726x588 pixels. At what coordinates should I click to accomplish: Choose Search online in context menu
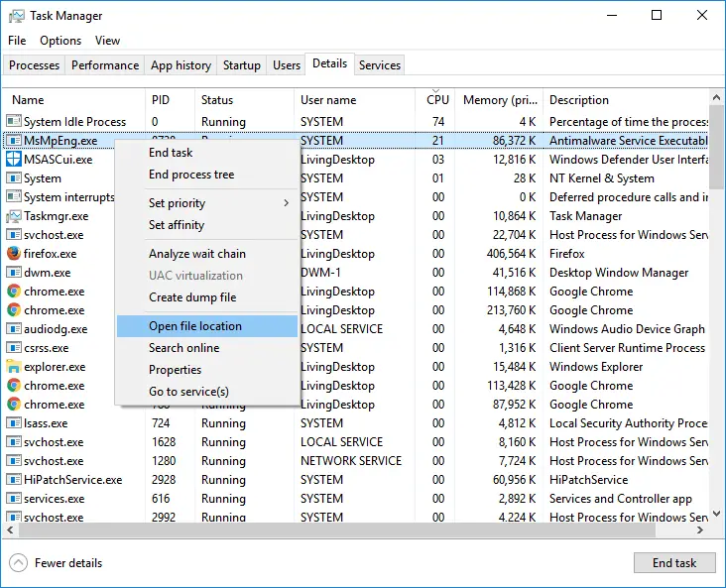point(207,348)
